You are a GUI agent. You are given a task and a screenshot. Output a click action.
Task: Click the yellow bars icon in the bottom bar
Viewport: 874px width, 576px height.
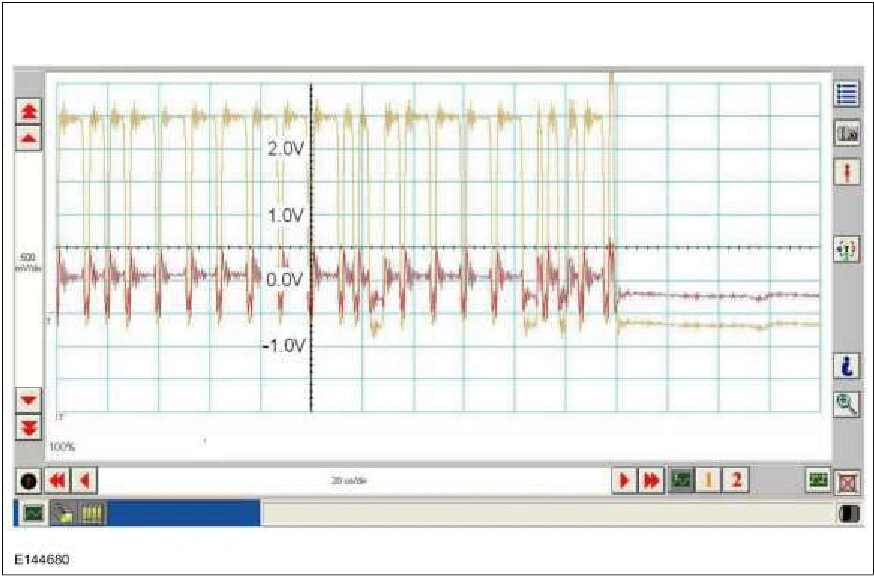click(91, 513)
